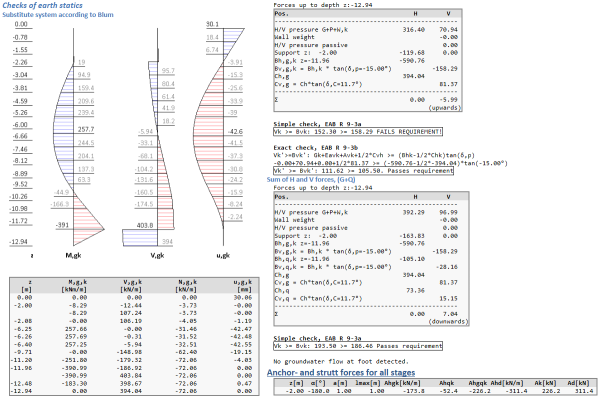Click the 73.36 Ch,q value
The image size is (600, 399).
click(x=415, y=290)
